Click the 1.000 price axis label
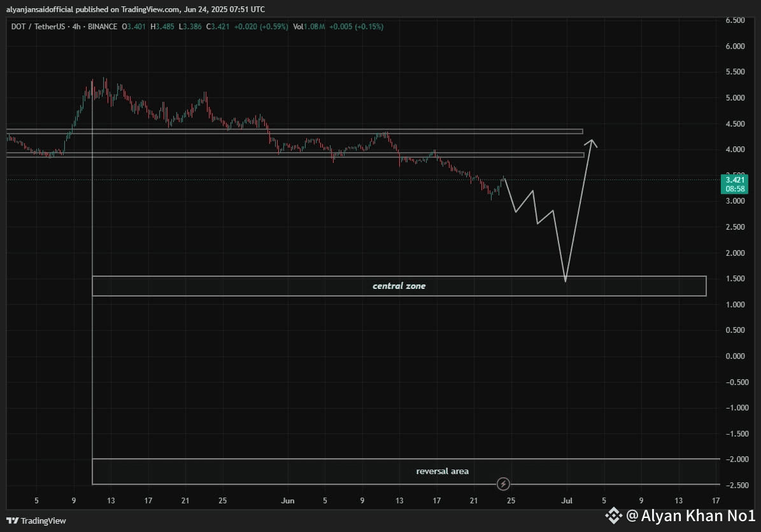 [736, 305]
